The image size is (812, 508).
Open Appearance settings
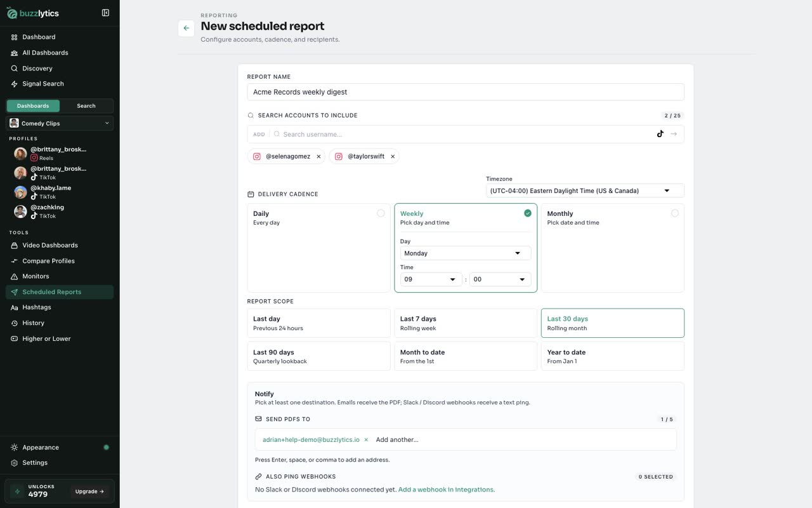(x=60, y=447)
